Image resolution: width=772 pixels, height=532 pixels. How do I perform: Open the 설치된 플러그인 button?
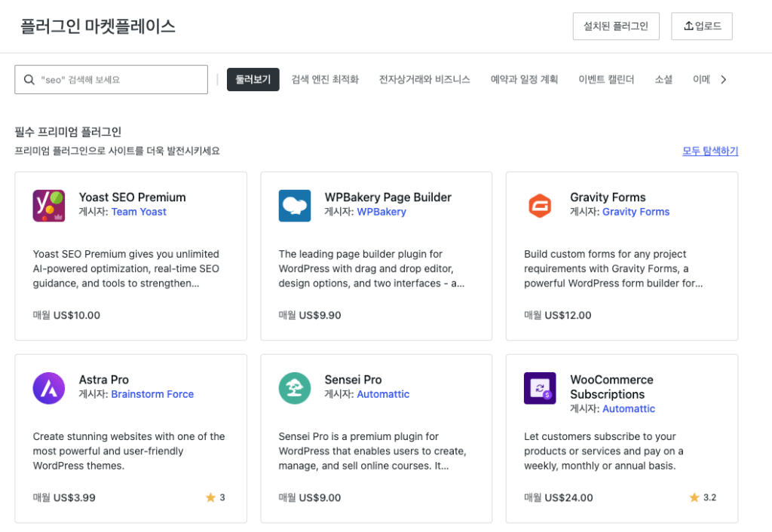(616, 26)
